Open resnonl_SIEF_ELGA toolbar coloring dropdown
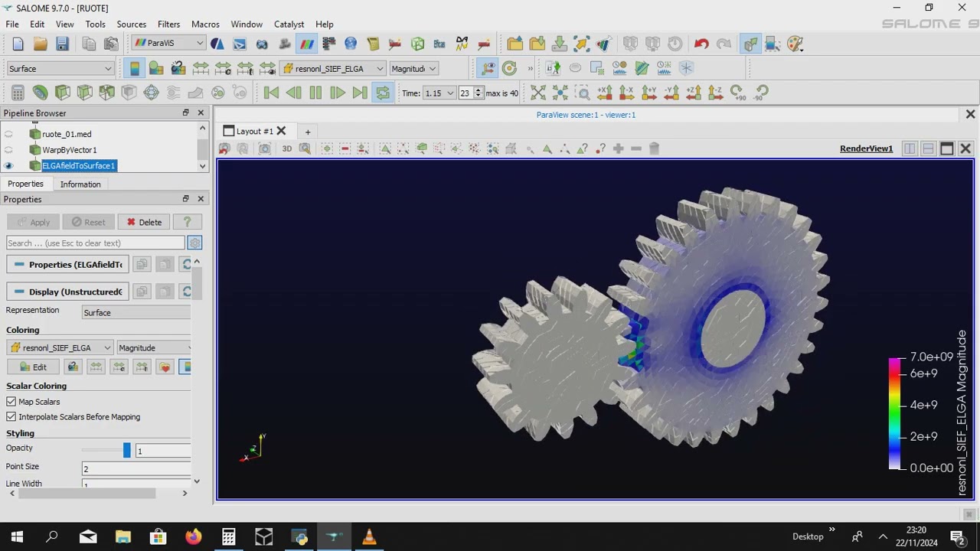Screen dimensions: 980x551 tap(332, 68)
